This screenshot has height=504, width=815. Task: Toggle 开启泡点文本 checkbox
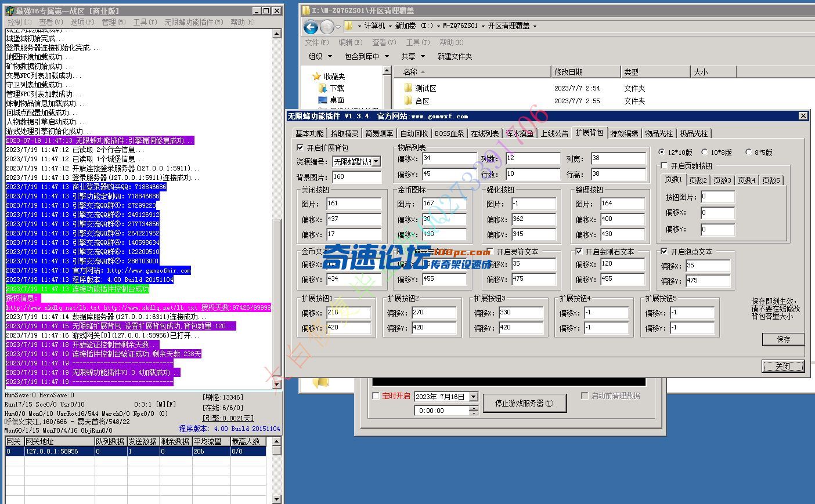point(665,252)
